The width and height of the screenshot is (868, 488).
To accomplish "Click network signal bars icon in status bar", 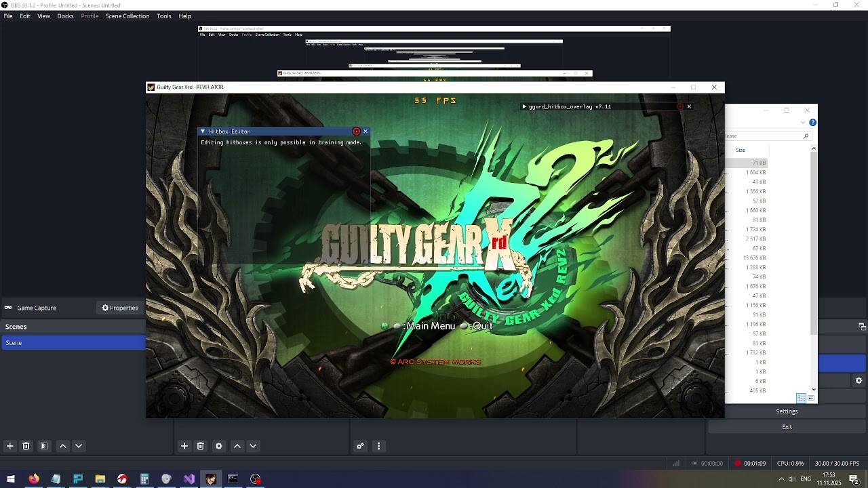I will [676, 464].
